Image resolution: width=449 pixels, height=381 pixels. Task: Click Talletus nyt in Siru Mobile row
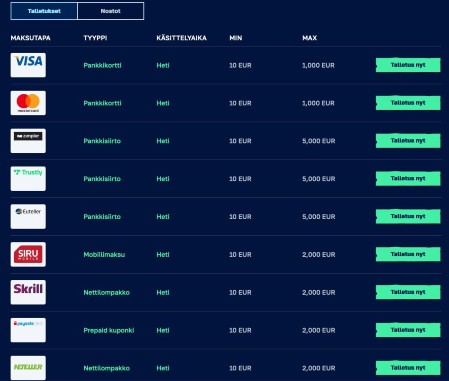pyautogui.click(x=408, y=254)
